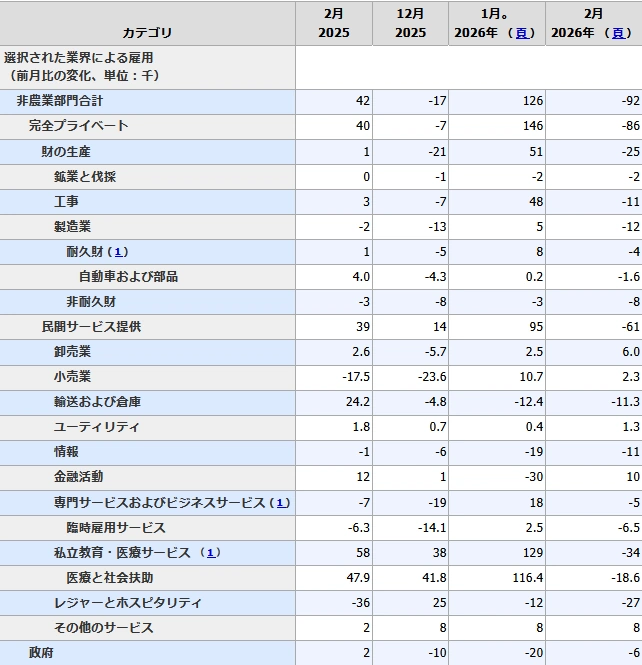Click the 12月 2025 column header
This screenshot has height=665, width=642.
click(x=410, y=23)
